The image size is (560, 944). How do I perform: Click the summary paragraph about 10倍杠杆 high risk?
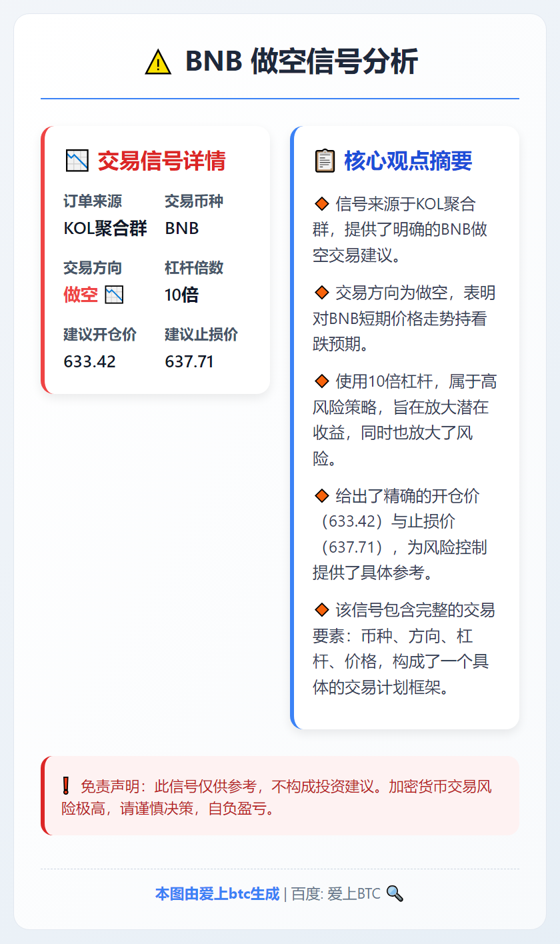405,419
